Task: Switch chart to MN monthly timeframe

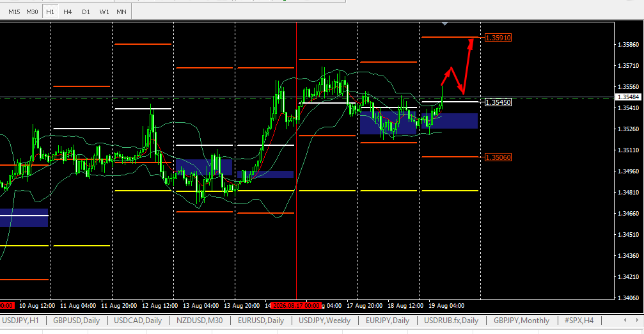Action: (x=122, y=12)
